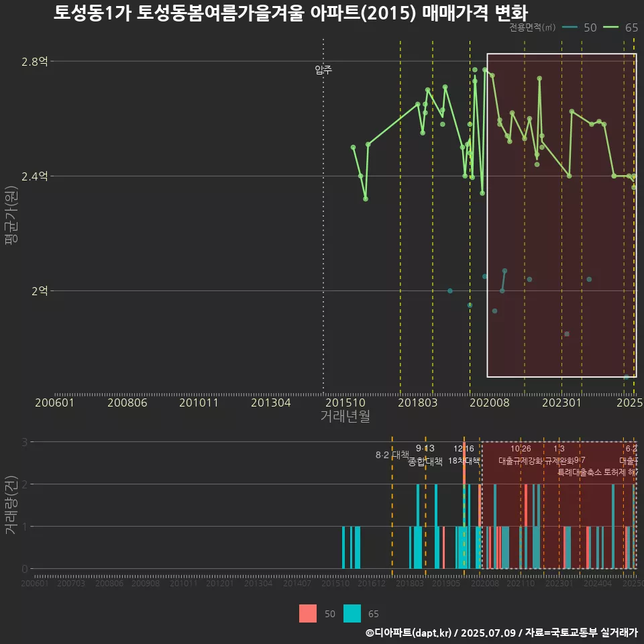Viewport: 644px width, 644px height.
Task: Click the 0 label on volume axis
Action: click(25, 569)
